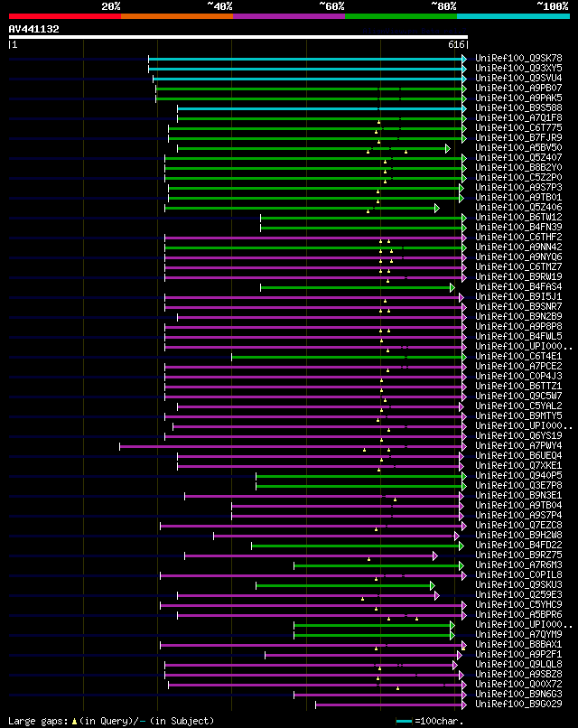Pick the UniRef100_A9P8P8 hit name
Image resolution: width=578 pixels, height=728 pixels.
518,326
